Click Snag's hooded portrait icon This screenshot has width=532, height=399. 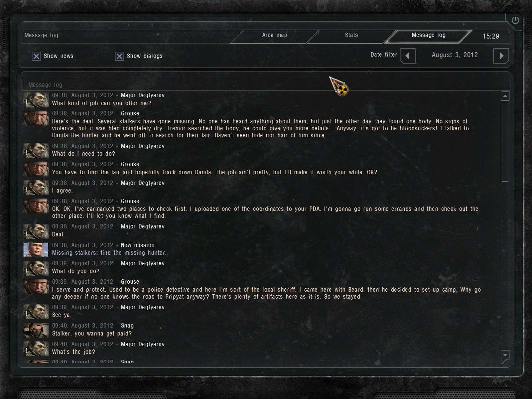coord(36,330)
